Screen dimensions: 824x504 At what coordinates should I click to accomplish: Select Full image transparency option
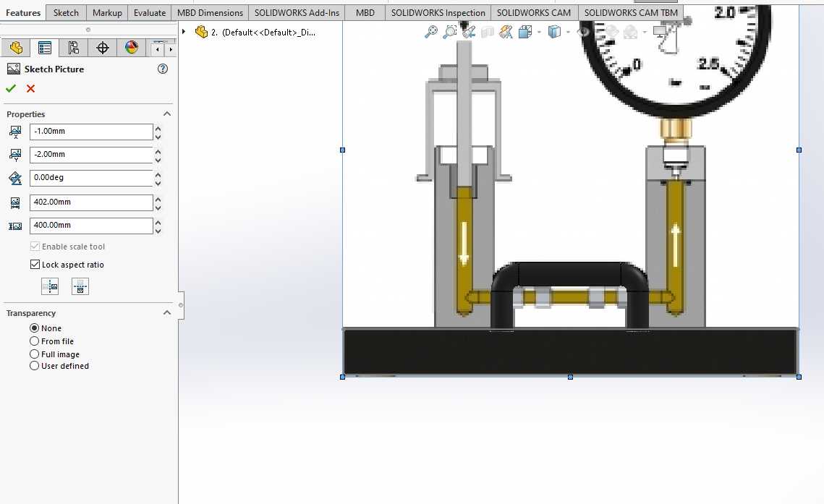tap(34, 354)
